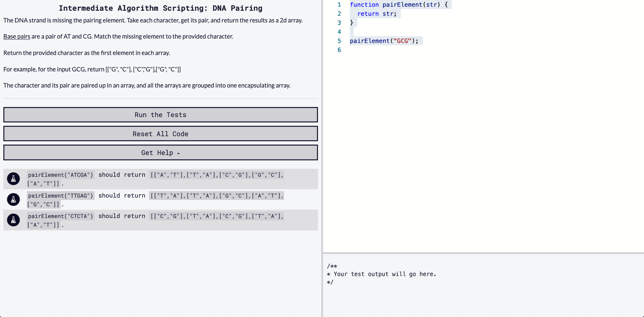Click line number 4 in editor gutter
Viewport: 644px width, 317px height.
click(x=339, y=32)
